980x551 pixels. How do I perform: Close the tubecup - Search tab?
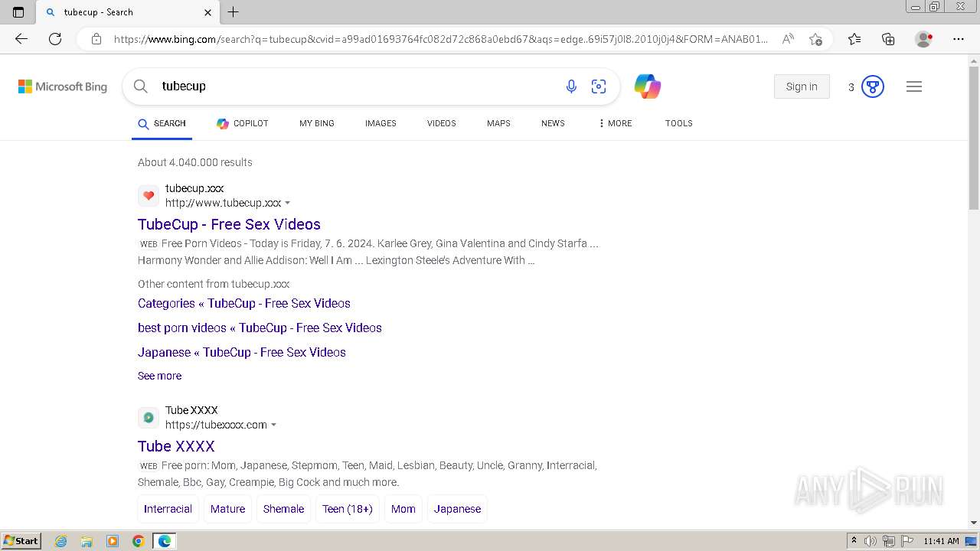click(208, 12)
